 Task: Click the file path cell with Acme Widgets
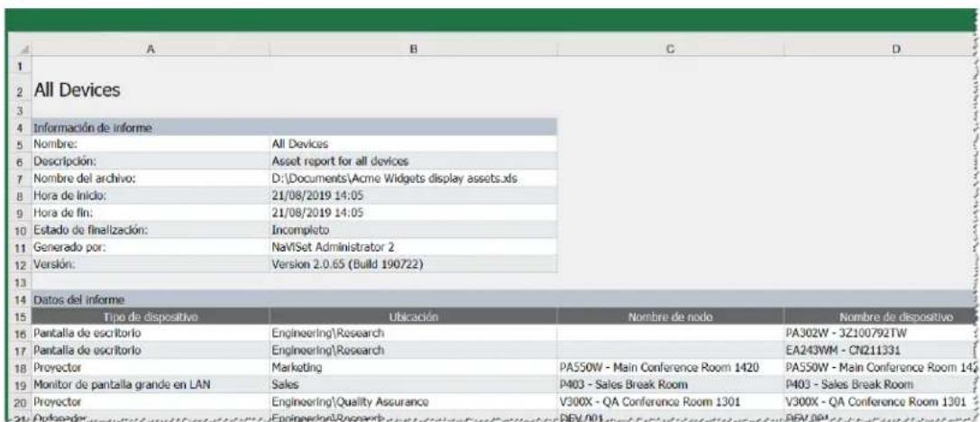coord(413,179)
